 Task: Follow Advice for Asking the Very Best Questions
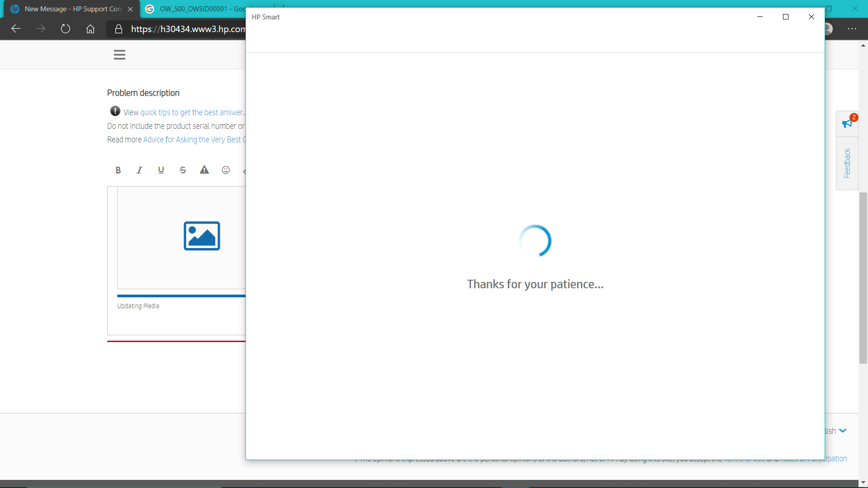pyautogui.click(x=194, y=140)
